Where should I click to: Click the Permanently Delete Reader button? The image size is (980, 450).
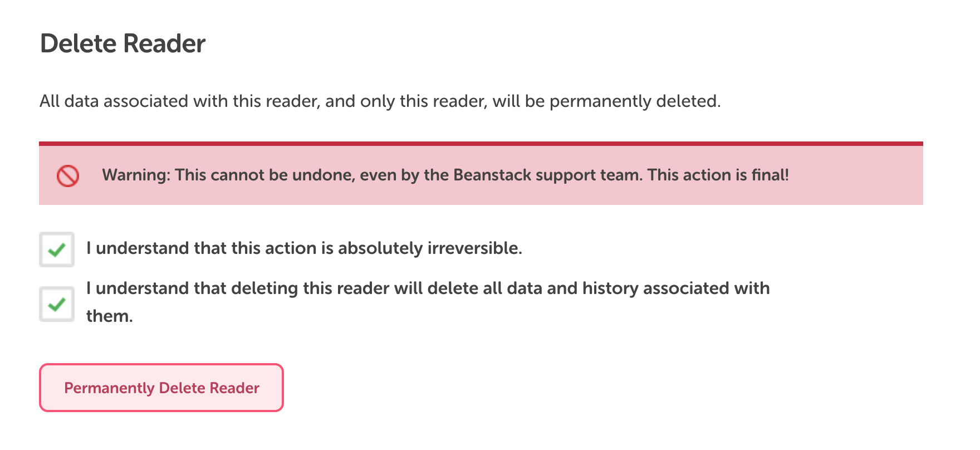coord(161,388)
